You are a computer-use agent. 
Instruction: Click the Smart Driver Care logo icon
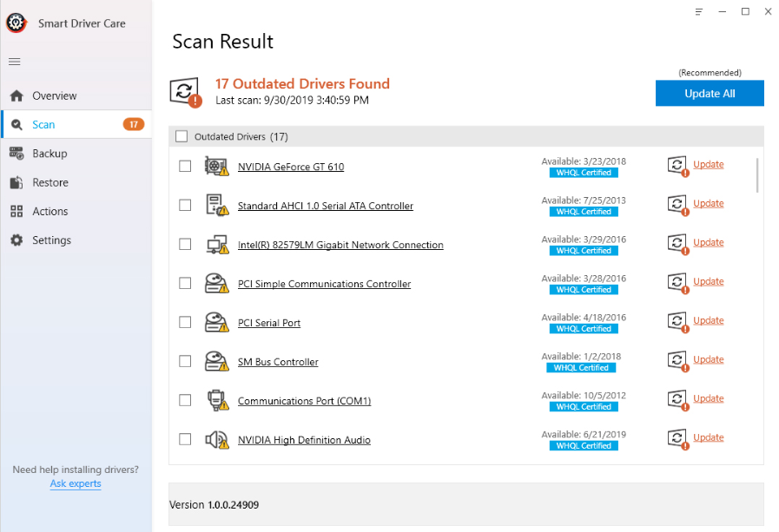pos(17,23)
